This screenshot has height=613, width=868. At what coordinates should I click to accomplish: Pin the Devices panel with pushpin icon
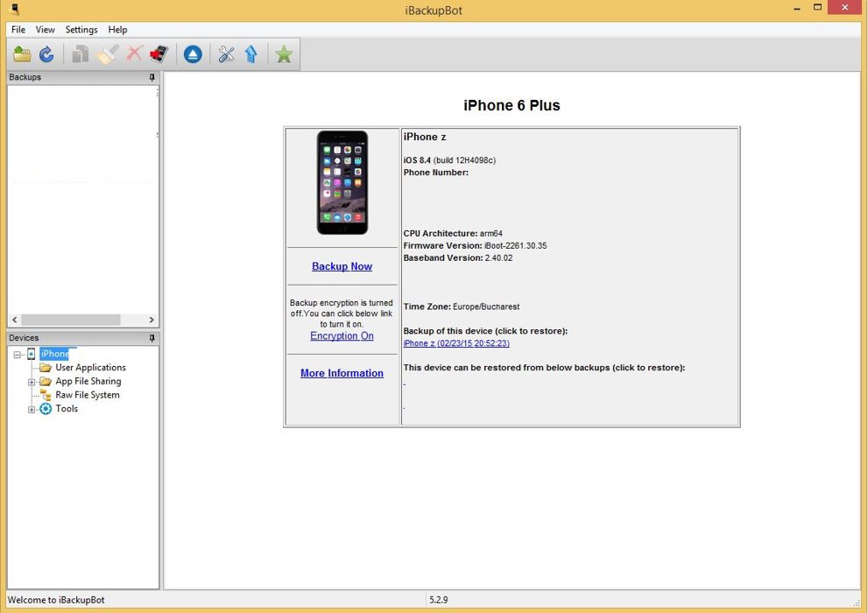coord(152,337)
